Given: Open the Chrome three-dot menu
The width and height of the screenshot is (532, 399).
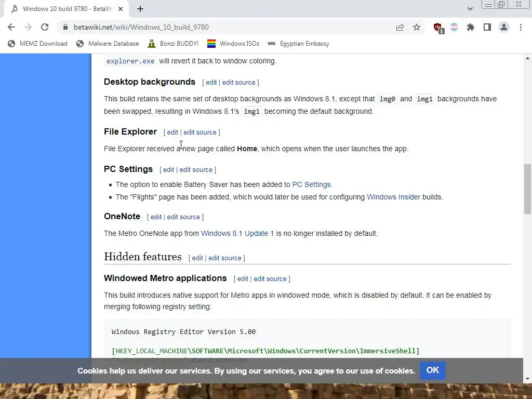Looking at the screenshot, I should (x=521, y=27).
